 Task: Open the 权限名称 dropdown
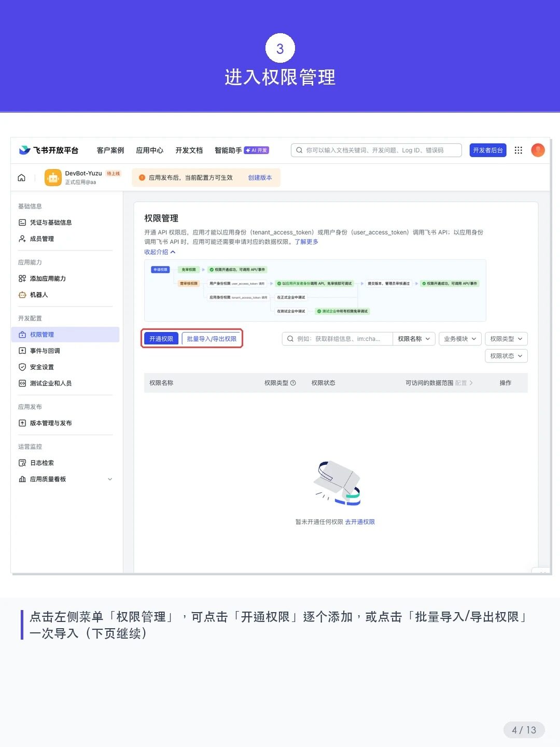[x=414, y=339]
